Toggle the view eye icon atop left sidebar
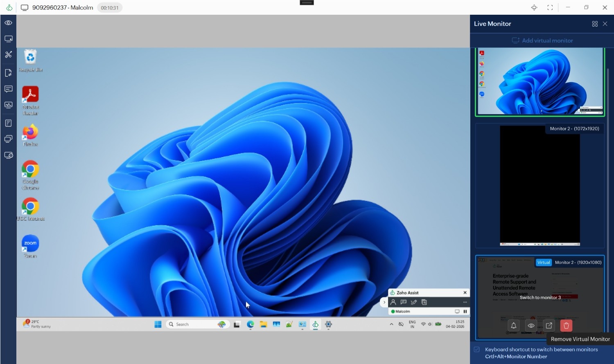Screen dimensions: 614x364 (x=8, y=23)
